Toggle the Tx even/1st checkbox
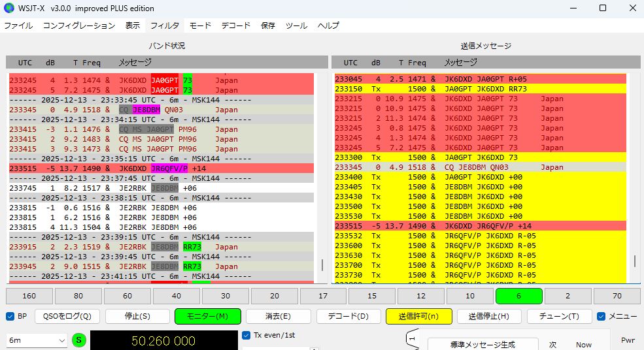The height and width of the screenshot is (350, 644). (x=246, y=335)
